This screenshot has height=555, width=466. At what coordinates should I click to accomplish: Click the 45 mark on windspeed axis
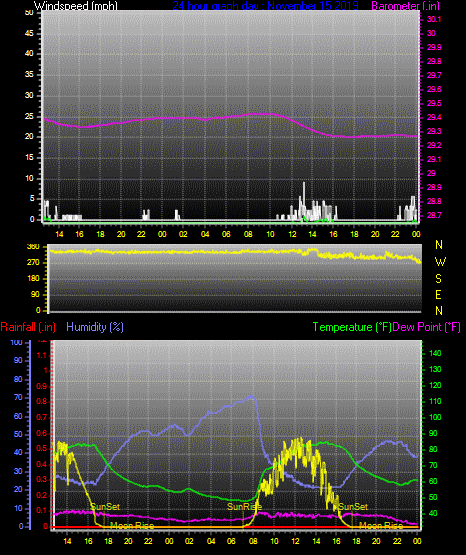(x=29, y=33)
